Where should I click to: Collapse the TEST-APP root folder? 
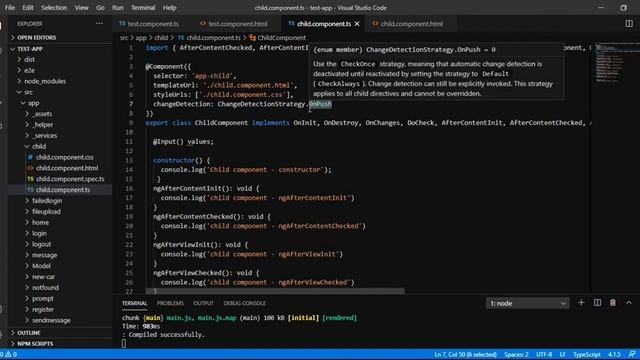tap(60, 49)
